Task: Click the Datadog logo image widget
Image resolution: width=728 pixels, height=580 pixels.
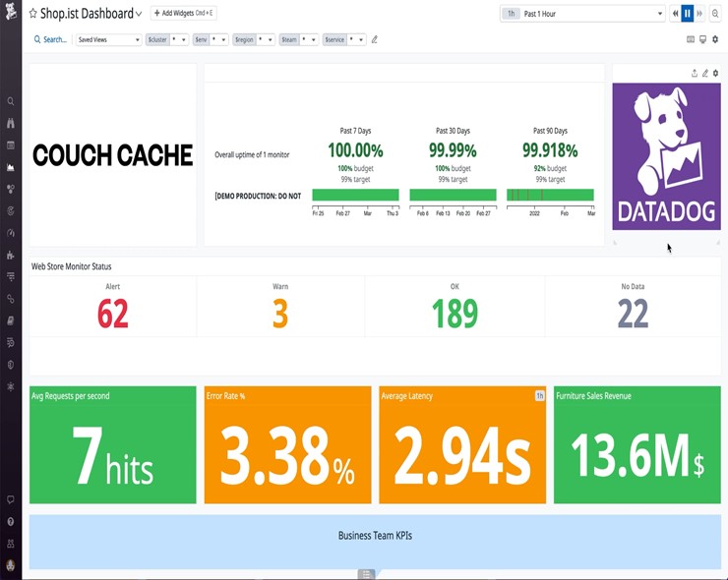Action: pos(666,156)
